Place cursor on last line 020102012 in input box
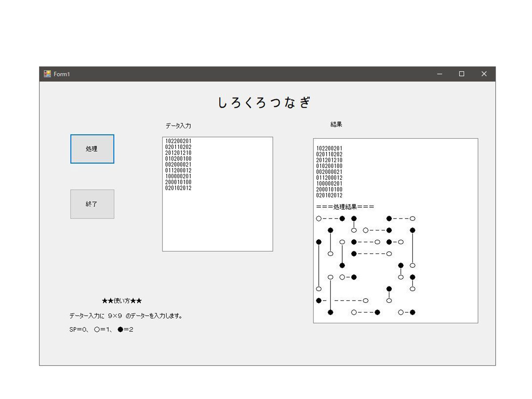Screen dimensions: 532x399 (178, 188)
